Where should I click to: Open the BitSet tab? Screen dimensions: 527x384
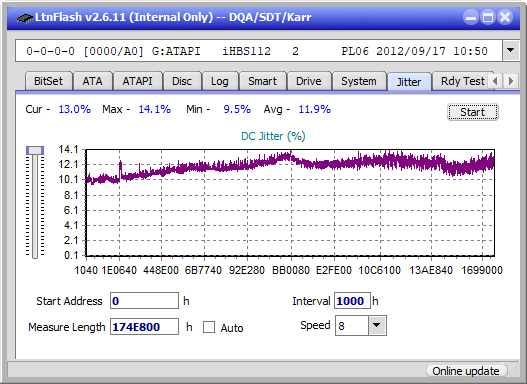48,81
